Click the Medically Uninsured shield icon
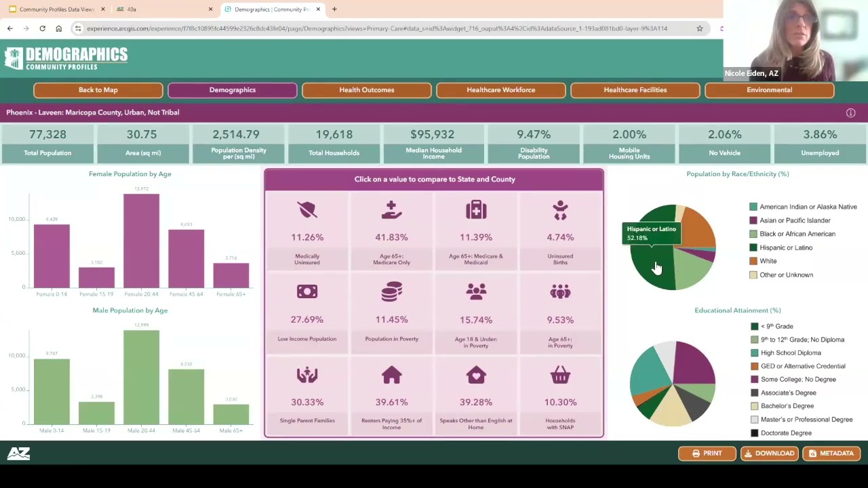The image size is (868, 488). click(307, 210)
